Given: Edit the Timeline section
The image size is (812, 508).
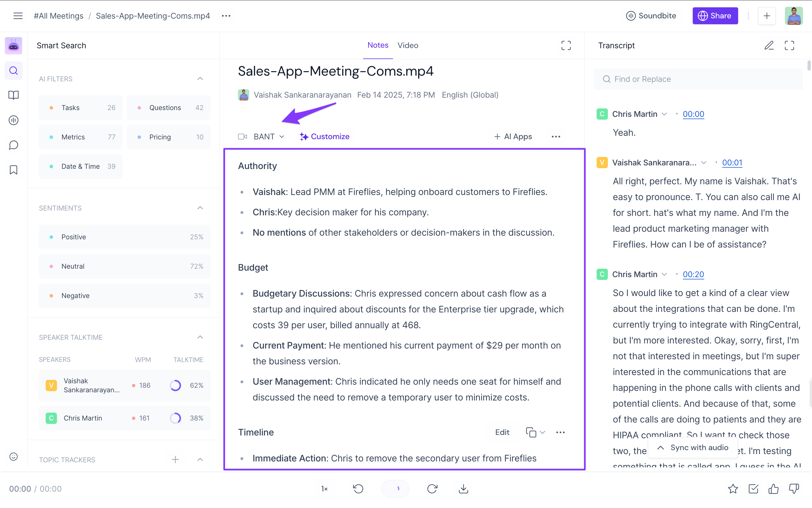Looking at the screenshot, I should (x=502, y=432).
